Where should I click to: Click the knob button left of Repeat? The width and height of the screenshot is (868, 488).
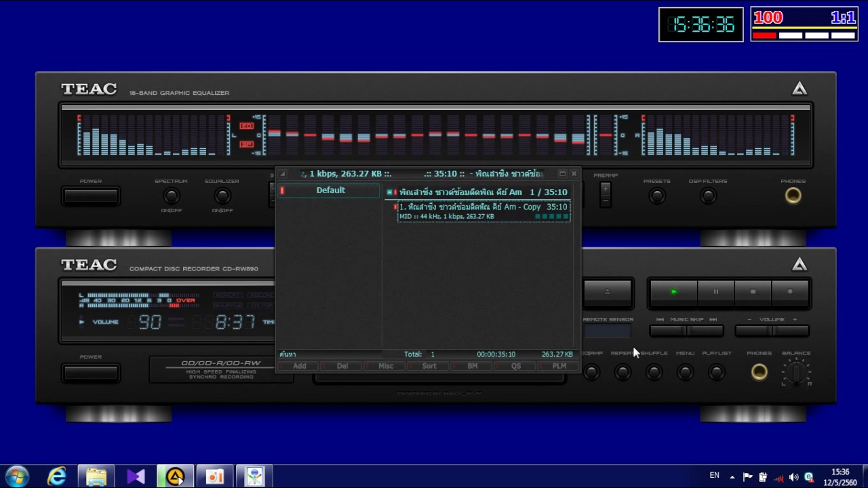point(591,372)
